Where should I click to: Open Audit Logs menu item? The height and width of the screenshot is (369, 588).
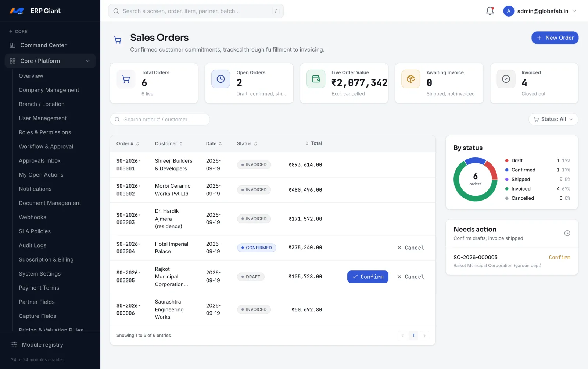33,245
